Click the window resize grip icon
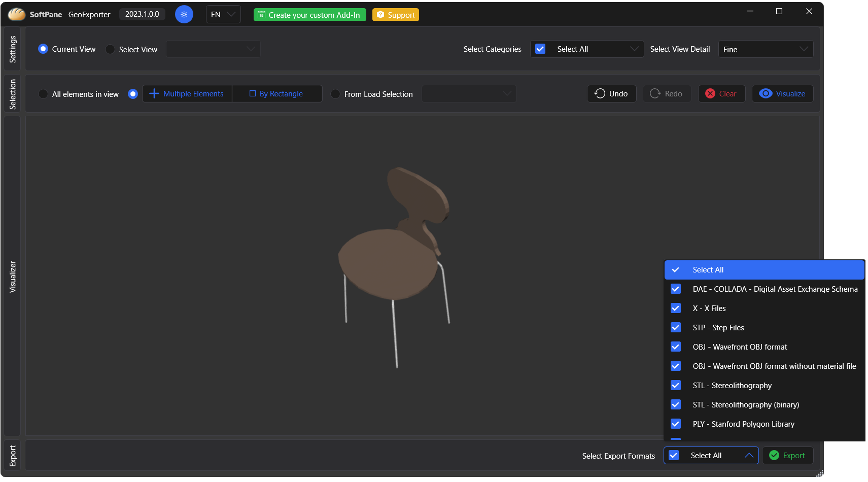 point(820,473)
